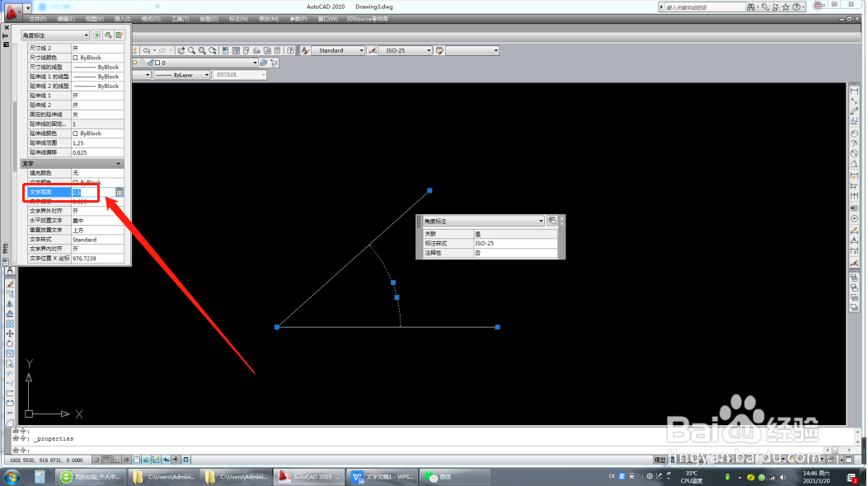Open the 标注(N) menu
Screen dimensions: 868x486
tap(238, 19)
